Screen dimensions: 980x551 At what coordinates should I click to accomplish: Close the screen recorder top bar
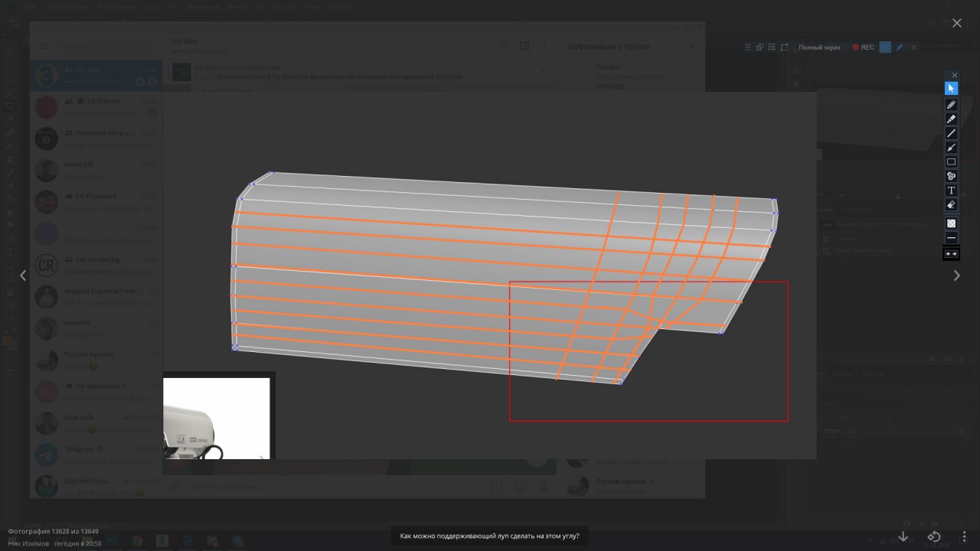click(x=913, y=47)
